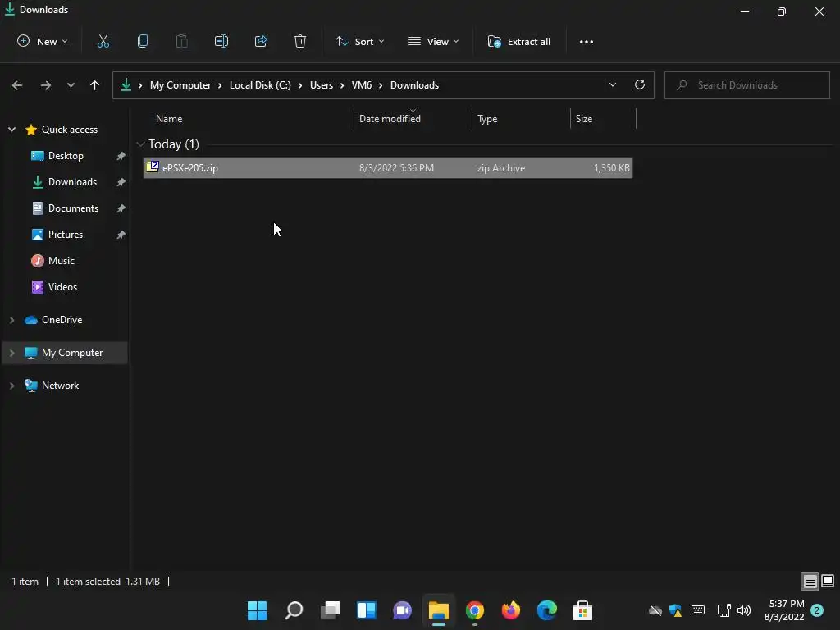Screen dimensions: 840x630
Task: Open Task View on taskbar
Action: 330,610
